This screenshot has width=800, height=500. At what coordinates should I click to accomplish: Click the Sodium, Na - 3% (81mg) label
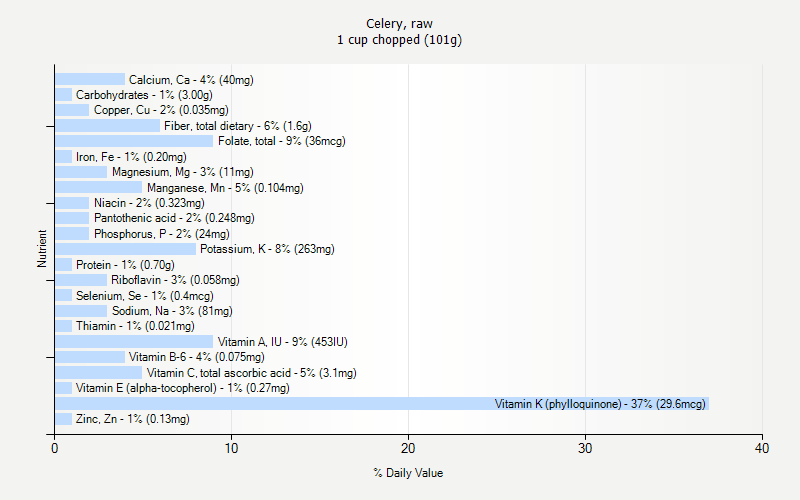pyautogui.click(x=172, y=311)
